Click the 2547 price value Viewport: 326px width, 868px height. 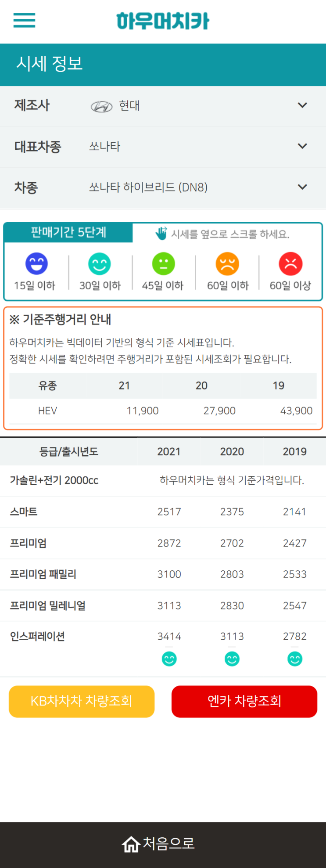pyautogui.click(x=295, y=605)
